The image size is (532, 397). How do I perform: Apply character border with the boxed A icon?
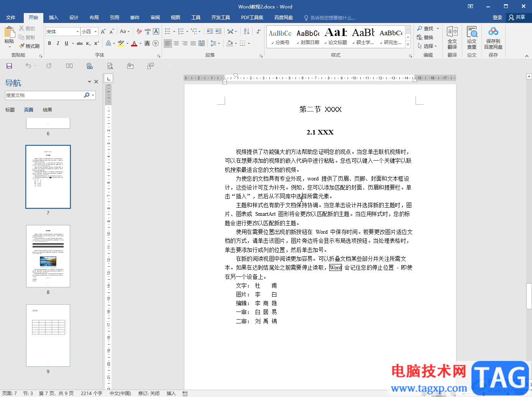[156, 31]
